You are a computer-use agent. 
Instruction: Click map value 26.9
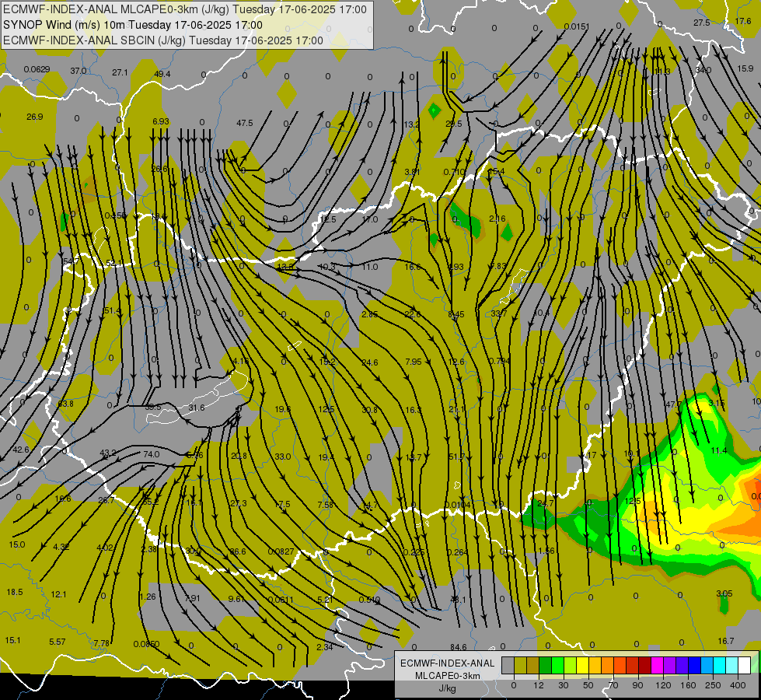[35, 117]
